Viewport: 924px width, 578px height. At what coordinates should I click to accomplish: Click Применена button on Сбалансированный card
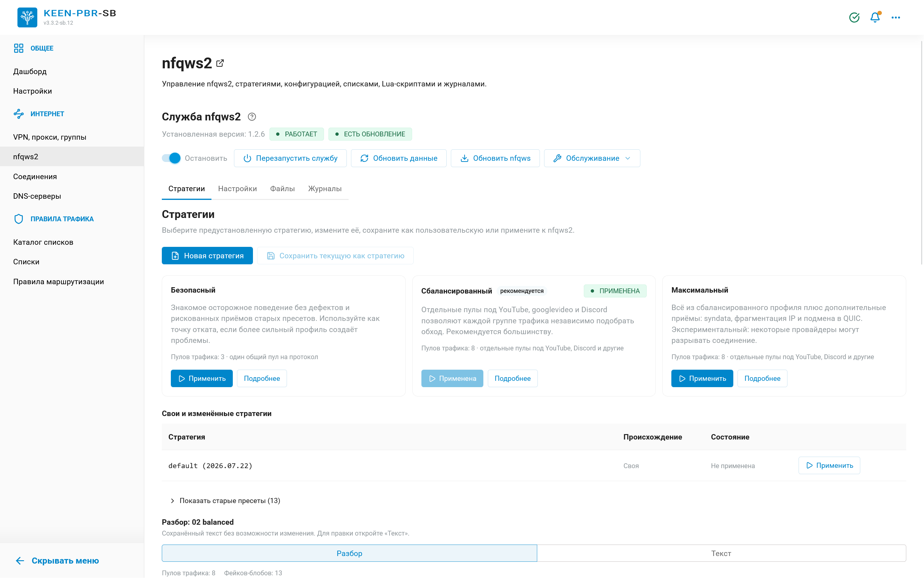point(452,378)
